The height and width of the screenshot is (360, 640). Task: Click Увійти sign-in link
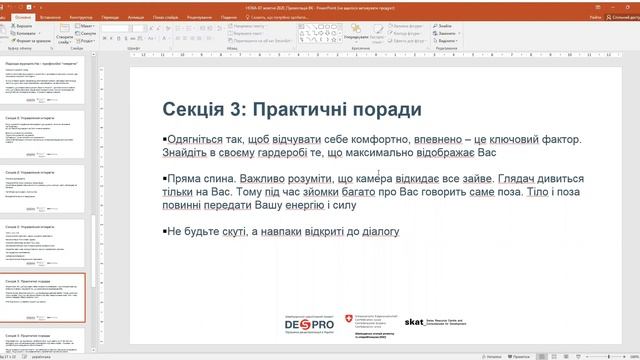(x=596, y=17)
